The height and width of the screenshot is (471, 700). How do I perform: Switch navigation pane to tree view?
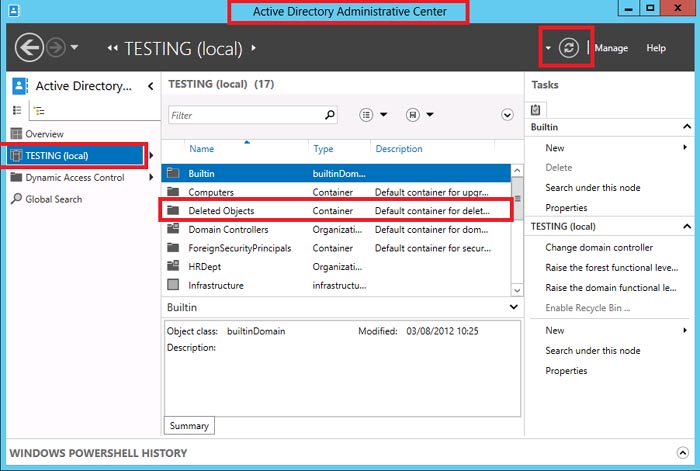pyautogui.click(x=39, y=110)
